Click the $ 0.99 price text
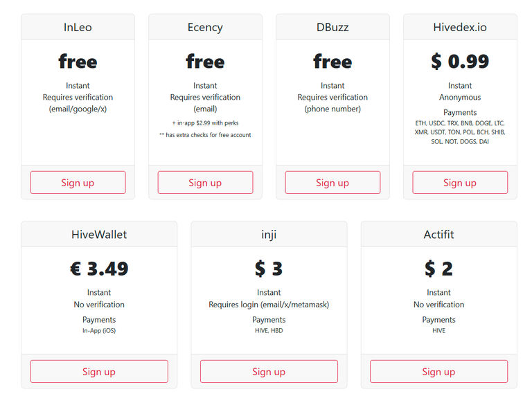This screenshot has width=532, height=396. [460, 62]
